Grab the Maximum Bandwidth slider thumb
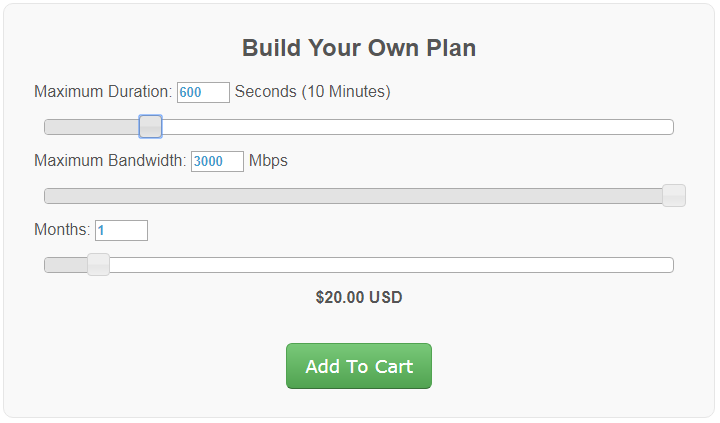The image size is (720, 423). pyautogui.click(x=674, y=196)
